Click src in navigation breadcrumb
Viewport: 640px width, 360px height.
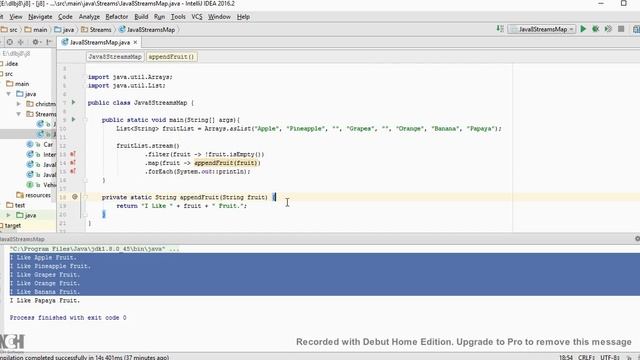tap(9, 29)
